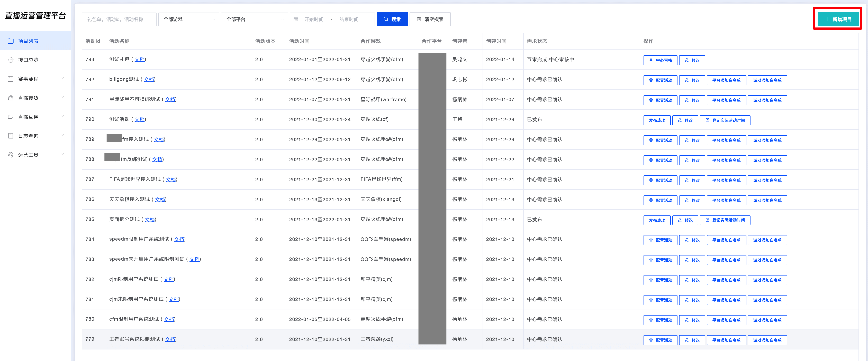The height and width of the screenshot is (361, 868).
Task: Click the 日志查询 document icon
Action: (11, 136)
